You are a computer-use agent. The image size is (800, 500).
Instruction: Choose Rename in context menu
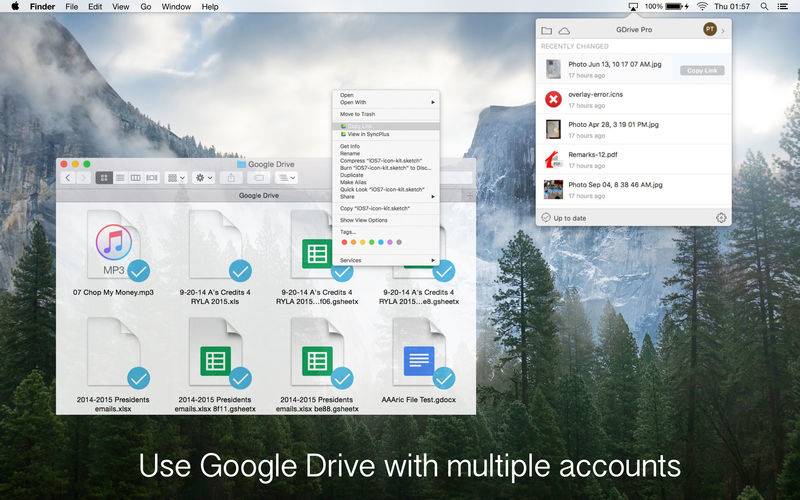tap(385, 154)
